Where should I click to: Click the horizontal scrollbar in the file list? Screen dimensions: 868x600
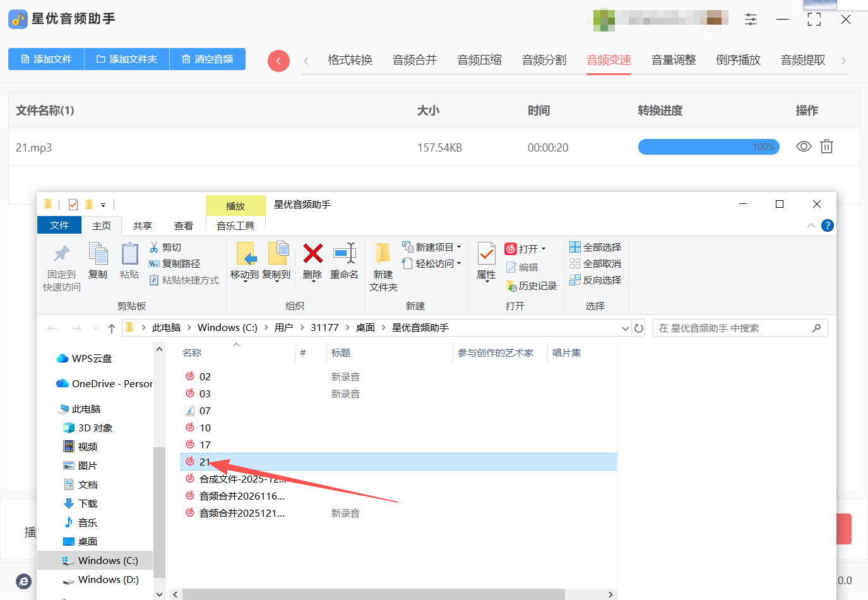[x=373, y=594]
